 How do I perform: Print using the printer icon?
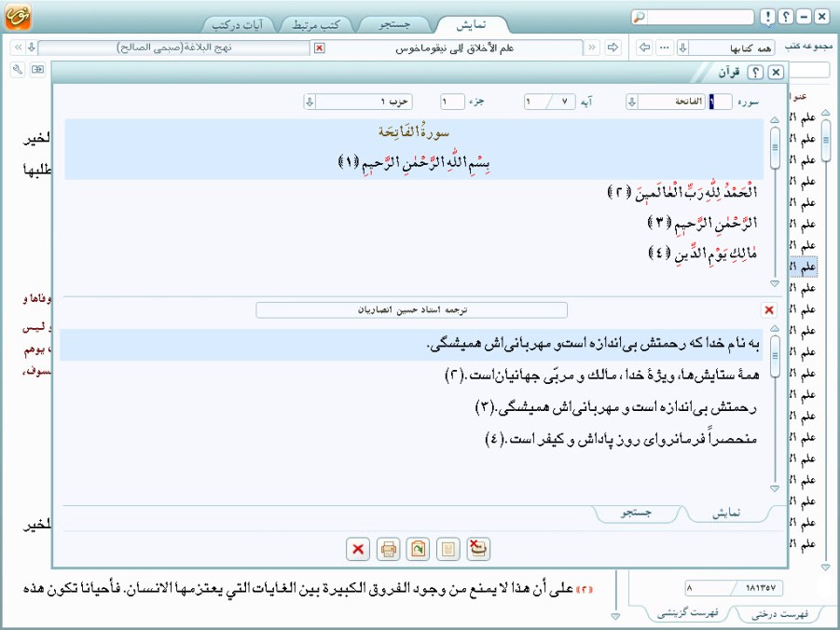click(389, 549)
